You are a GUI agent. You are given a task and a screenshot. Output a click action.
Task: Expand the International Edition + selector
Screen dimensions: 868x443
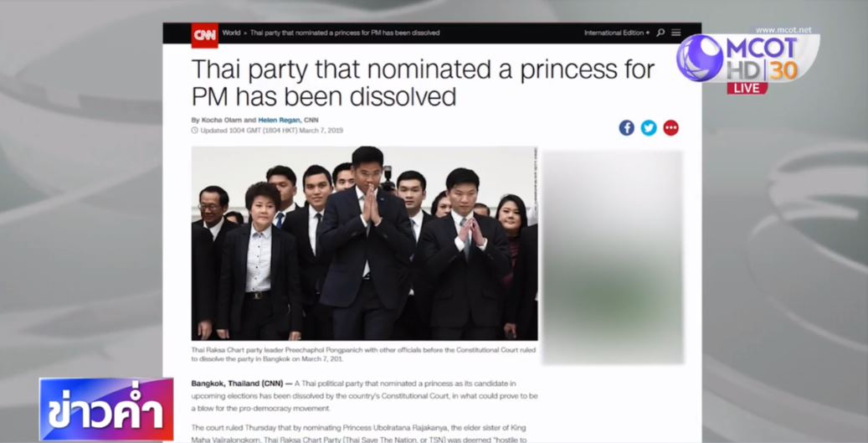click(617, 33)
